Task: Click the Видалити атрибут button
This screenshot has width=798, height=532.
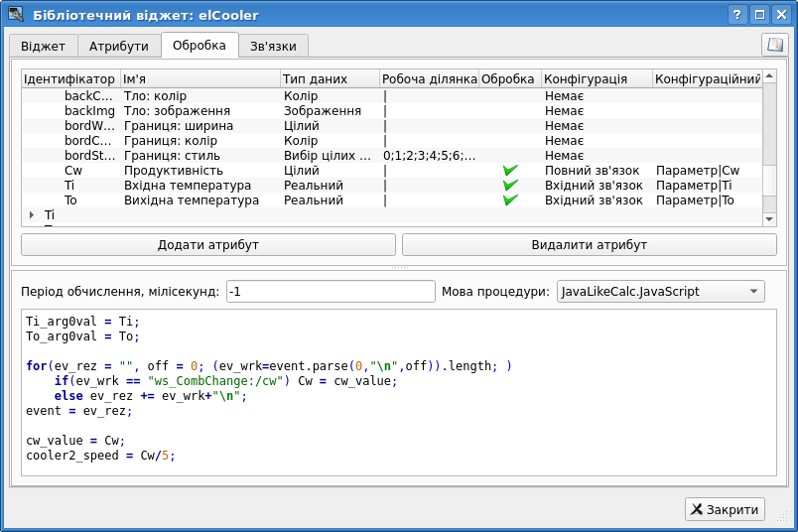Action: 590,245
